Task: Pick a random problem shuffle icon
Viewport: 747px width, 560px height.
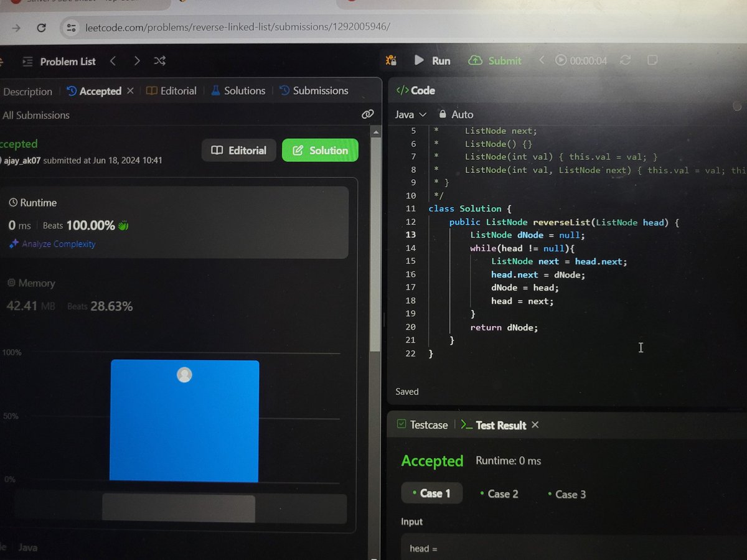Action: click(160, 61)
